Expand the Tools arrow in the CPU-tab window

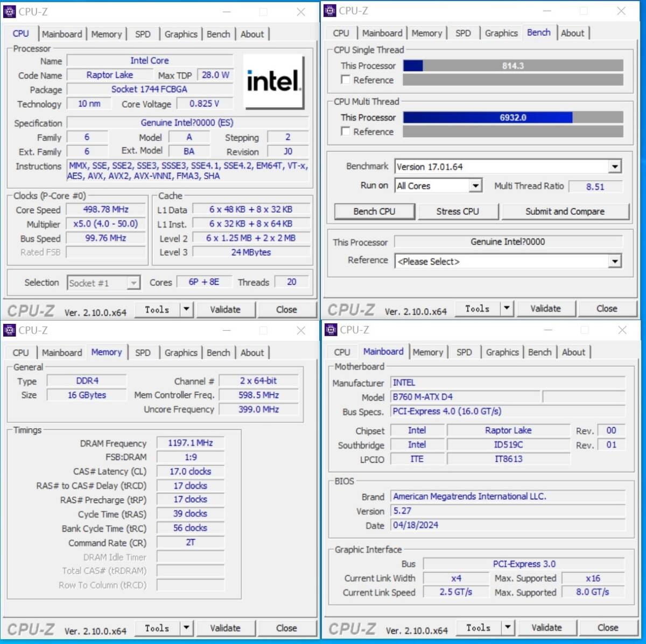(x=186, y=309)
